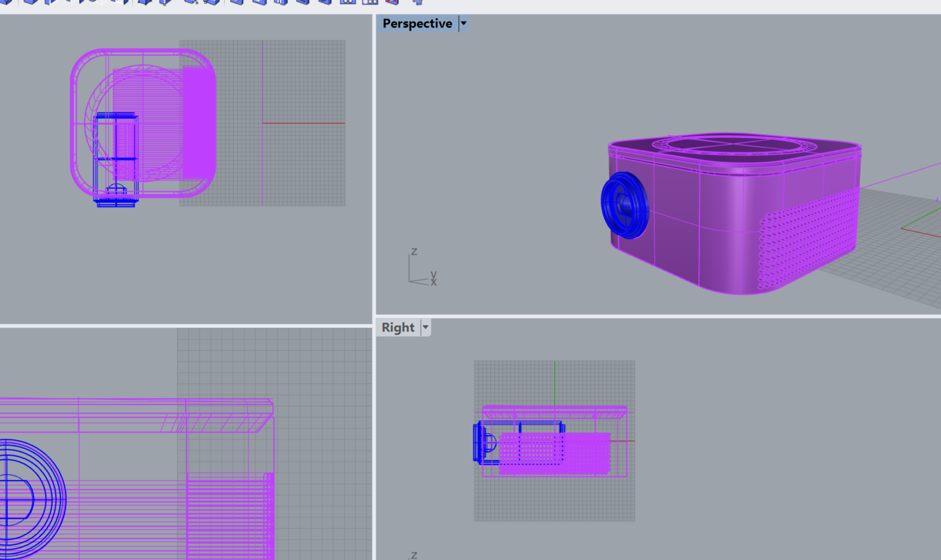This screenshot has height=560, width=941.
Task: Open the Right viewport dropdown arrow
Action: (x=425, y=328)
